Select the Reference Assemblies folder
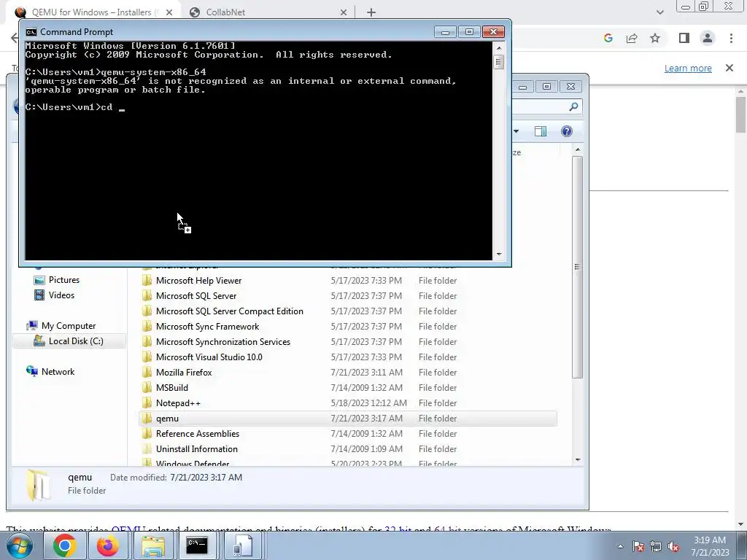This screenshot has height=560, width=747. (x=197, y=433)
